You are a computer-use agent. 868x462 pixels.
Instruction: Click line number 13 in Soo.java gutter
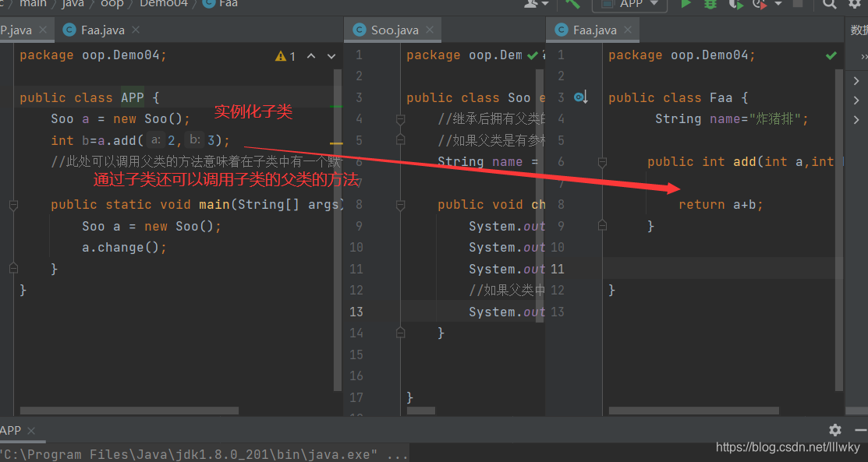coord(356,312)
